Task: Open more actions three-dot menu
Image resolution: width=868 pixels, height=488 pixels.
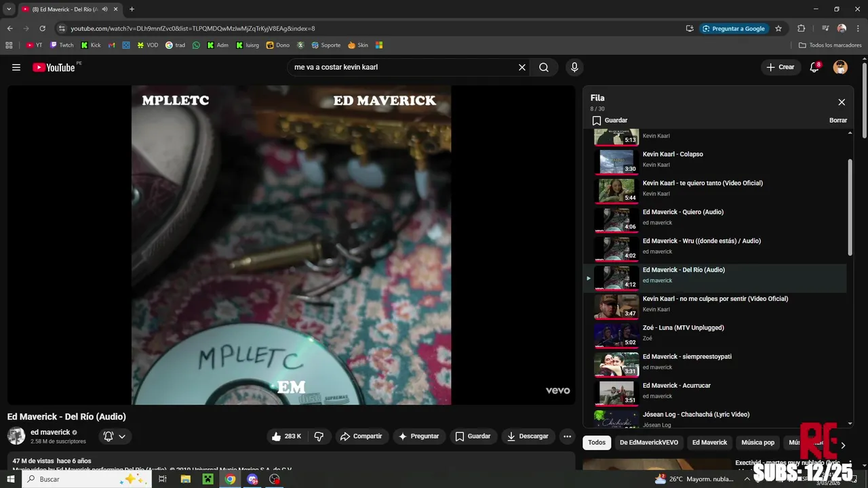Action: pos(568,436)
